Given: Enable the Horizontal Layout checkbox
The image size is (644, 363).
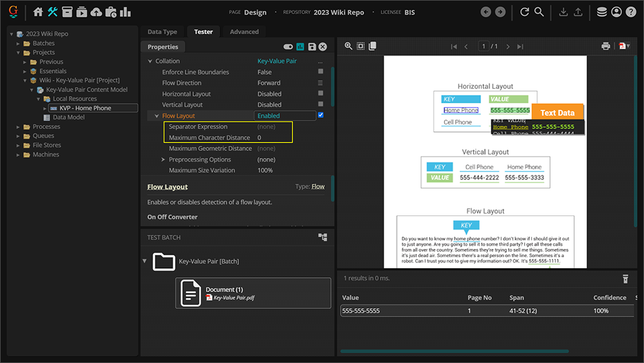Looking at the screenshot, I should [x=321, y=93].
